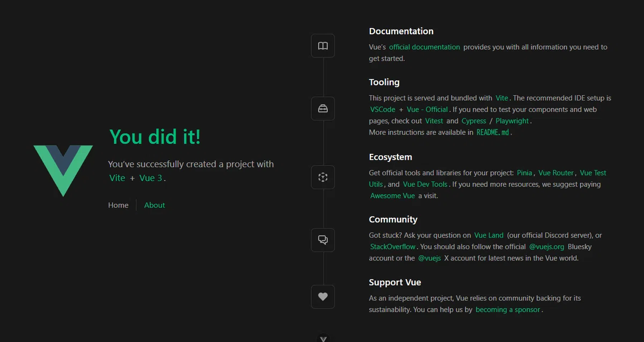Click the becoming a sponsor link
Image resolution: width=644 pixels, height=342 pixels.
pos(508,309)
